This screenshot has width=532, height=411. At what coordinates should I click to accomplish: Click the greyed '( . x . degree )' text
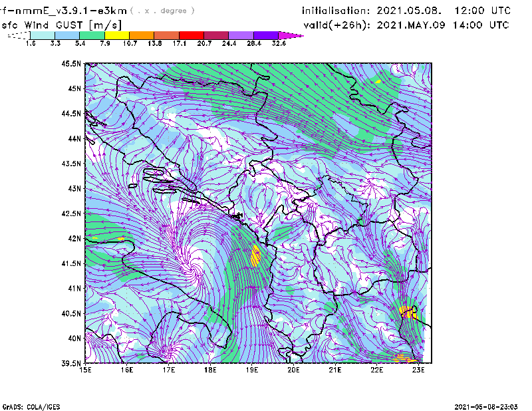162,11
